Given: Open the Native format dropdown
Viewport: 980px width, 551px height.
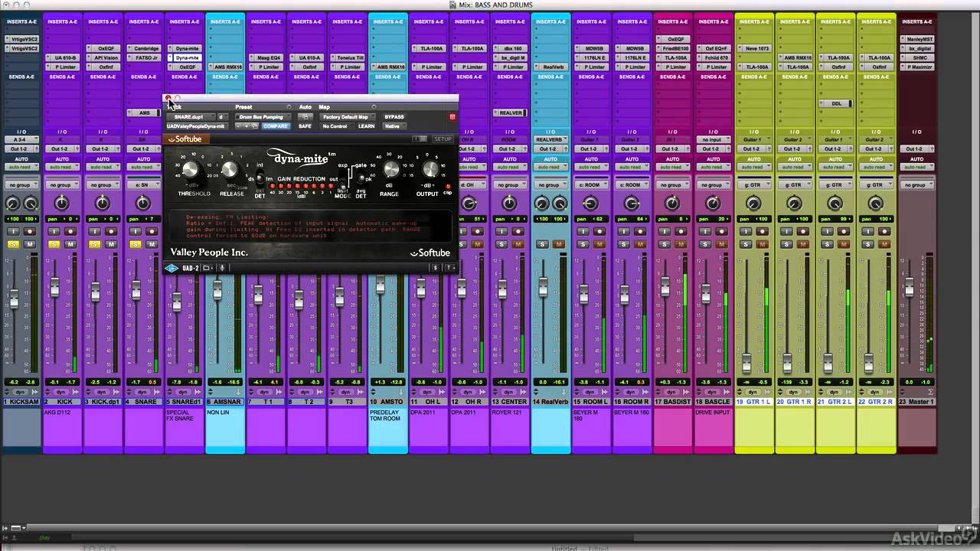Looking at the screenshot, I should (393, 126).
